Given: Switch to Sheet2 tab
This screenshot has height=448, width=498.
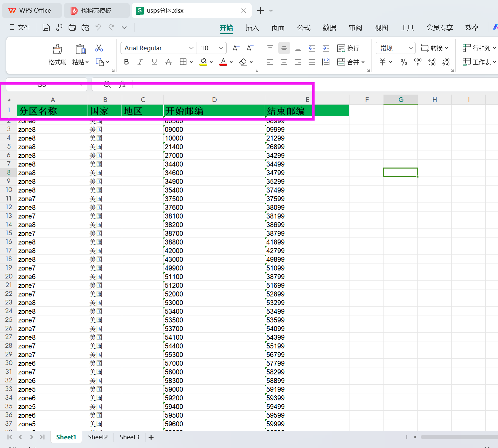Looking at the screenshot, I should coord(98,437).
